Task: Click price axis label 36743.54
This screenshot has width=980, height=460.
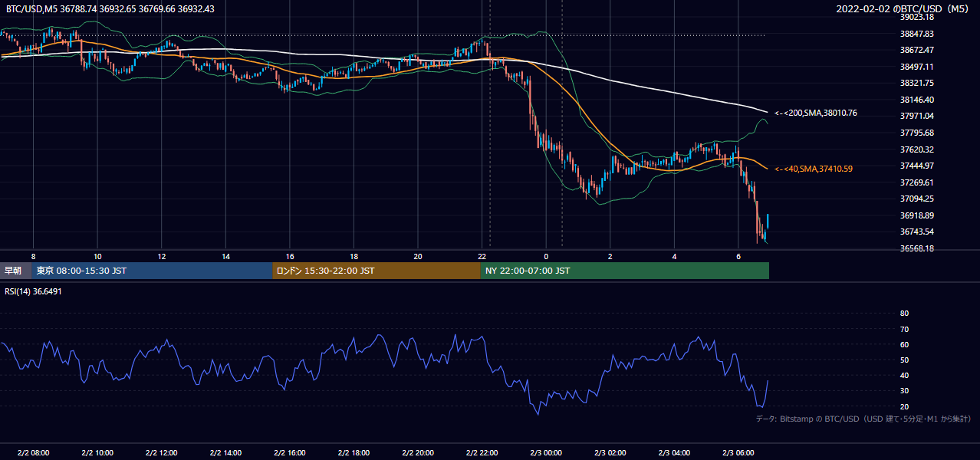Action: [917, 232]
